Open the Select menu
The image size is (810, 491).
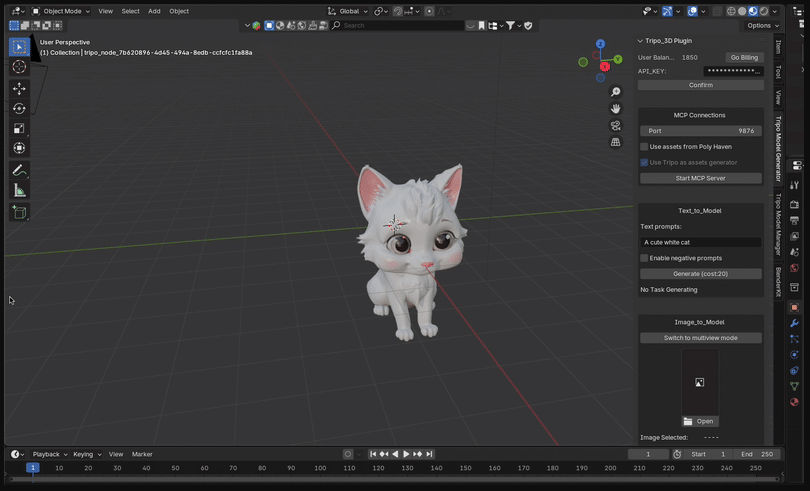coord(130,11)
